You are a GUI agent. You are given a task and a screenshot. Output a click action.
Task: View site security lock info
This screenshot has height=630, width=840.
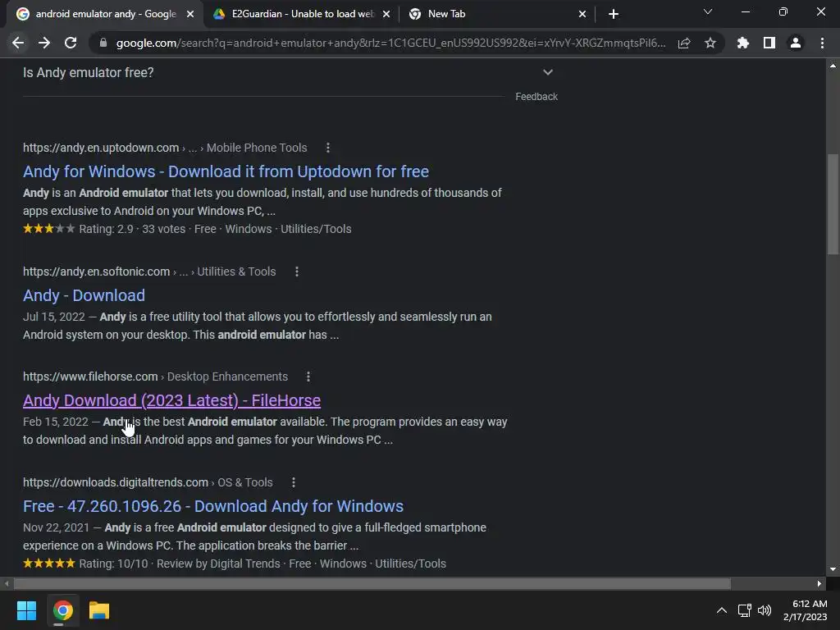tap(103, 43)
